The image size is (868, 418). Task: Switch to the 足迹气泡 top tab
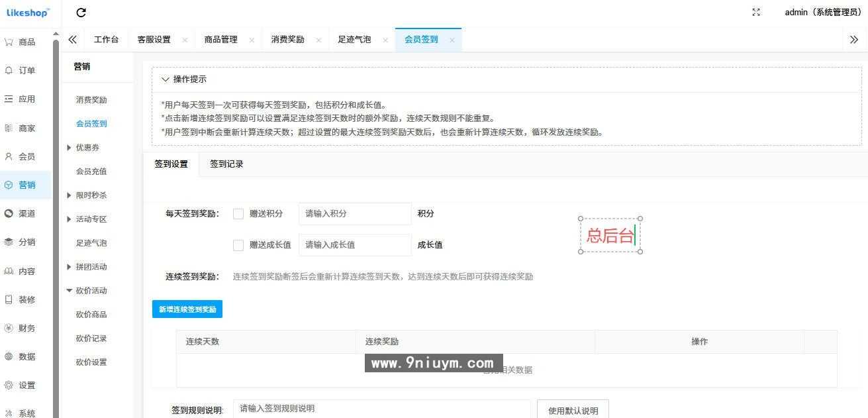tap(356, 39)
